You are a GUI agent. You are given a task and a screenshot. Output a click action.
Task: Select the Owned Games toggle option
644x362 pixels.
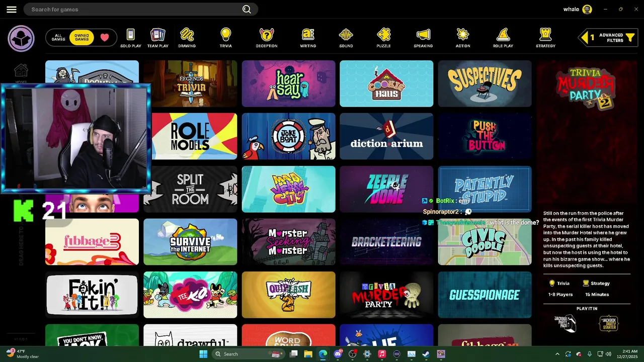coord(82,38)
